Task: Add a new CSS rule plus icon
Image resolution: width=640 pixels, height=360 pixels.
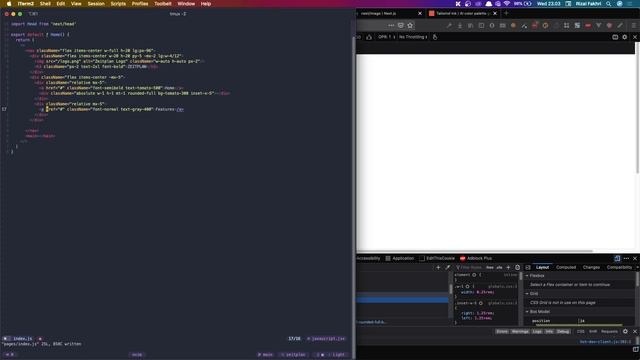Action: click(508, 267)
